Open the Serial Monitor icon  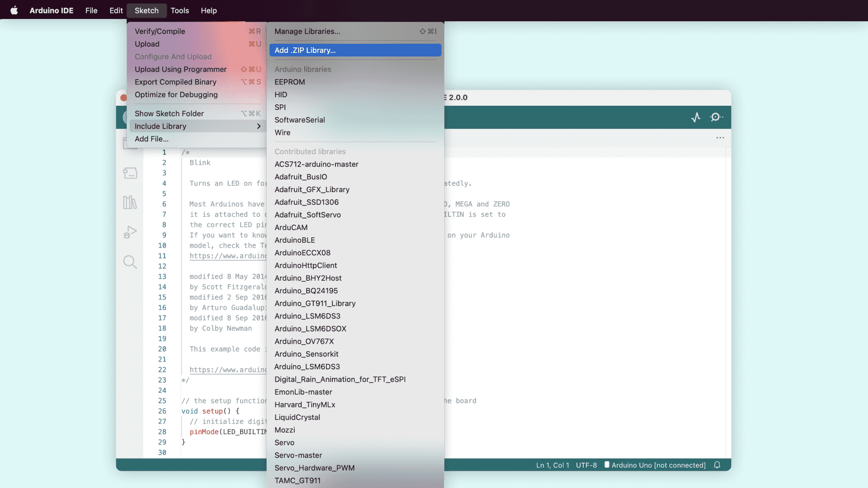(716, 117)
